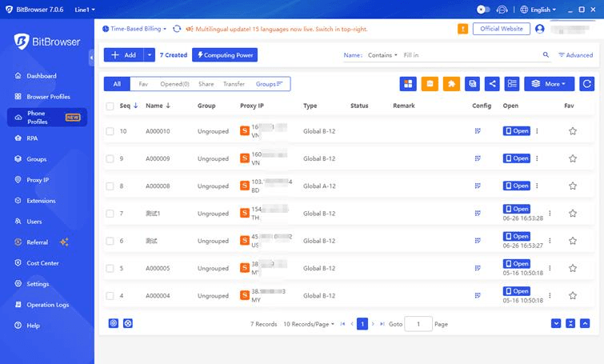Open config for profile A000009
This screenshot has width=604, height=364.
click(x=478, y=158)
